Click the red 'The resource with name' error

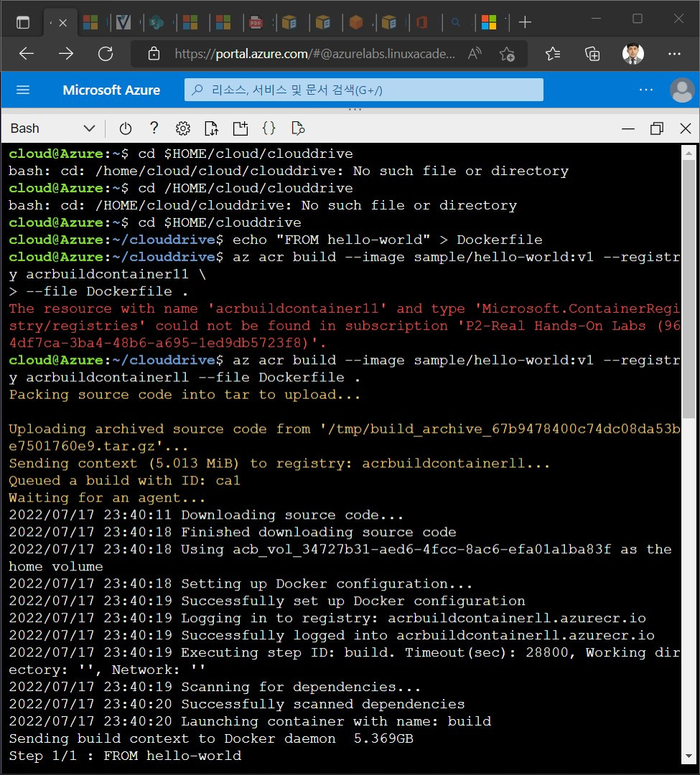[x=345, y=326]
